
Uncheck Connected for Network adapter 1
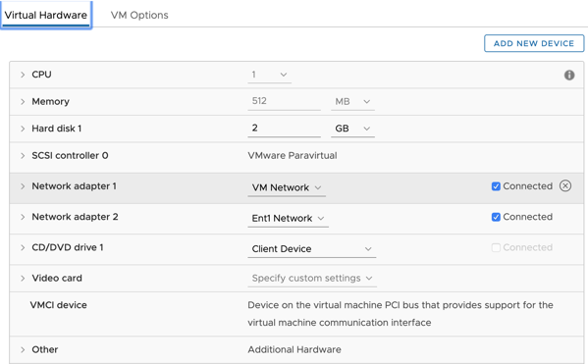click(496, 186)
